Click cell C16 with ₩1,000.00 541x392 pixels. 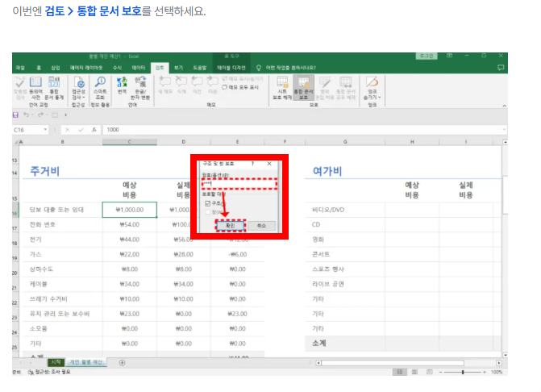(129, 210)
